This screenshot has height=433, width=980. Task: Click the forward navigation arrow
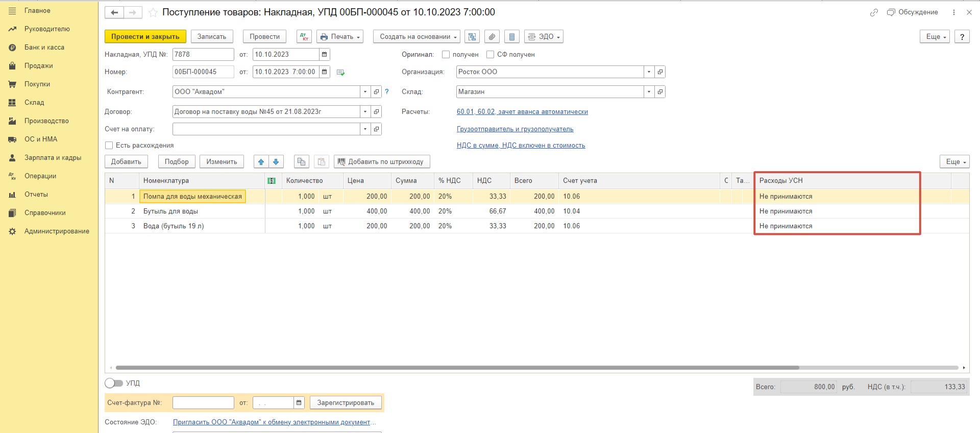[133, 13]
